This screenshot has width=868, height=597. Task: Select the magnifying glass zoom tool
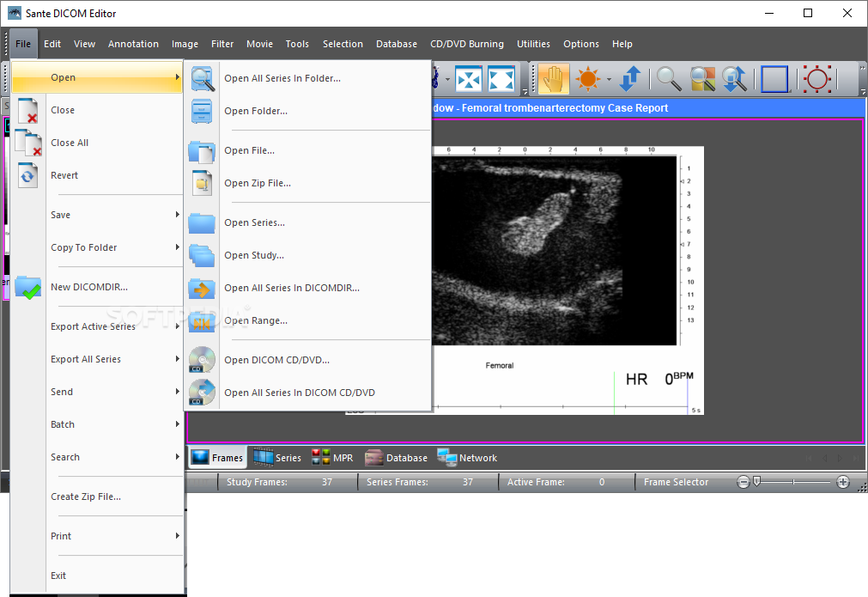coord(668,79)
